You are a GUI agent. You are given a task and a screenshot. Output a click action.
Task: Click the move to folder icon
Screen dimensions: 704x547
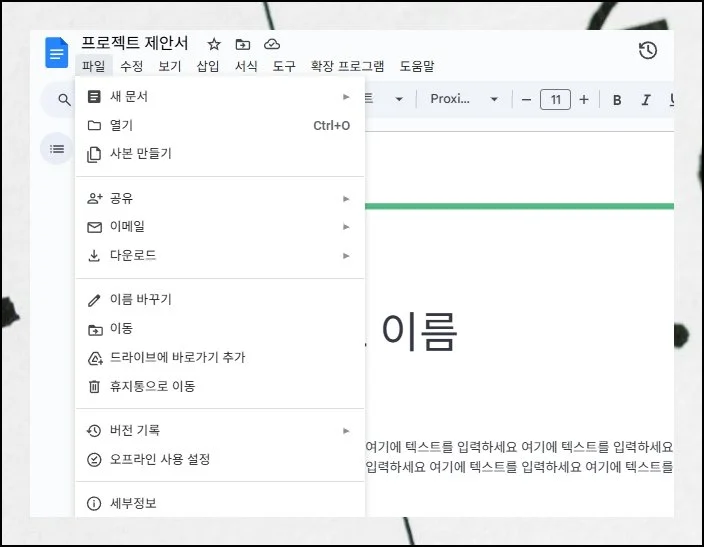pos(242,44)
